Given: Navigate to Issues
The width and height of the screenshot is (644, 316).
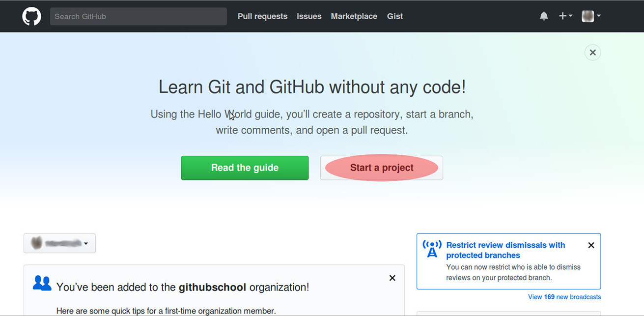Looking at the screenshot, I should click(308, 16).
